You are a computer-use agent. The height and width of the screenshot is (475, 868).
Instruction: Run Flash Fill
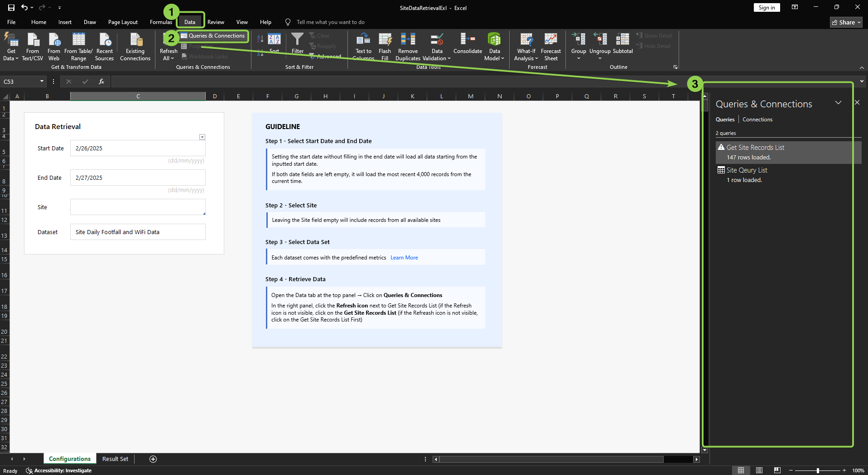click(x=385, y=47)
